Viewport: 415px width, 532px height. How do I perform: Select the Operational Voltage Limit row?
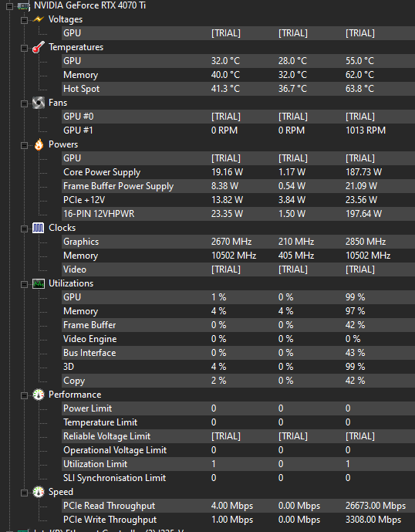tap(238, 450)
